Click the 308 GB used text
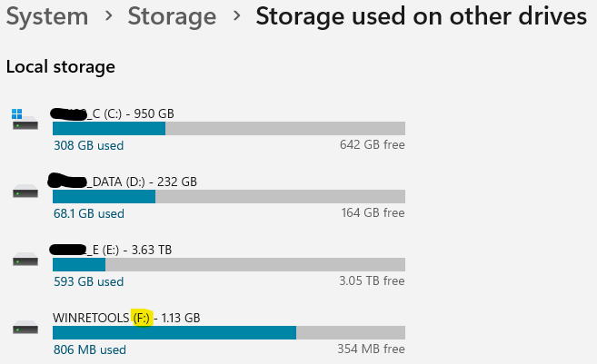The height and width of the screenshot is (364, 597). 89,145
